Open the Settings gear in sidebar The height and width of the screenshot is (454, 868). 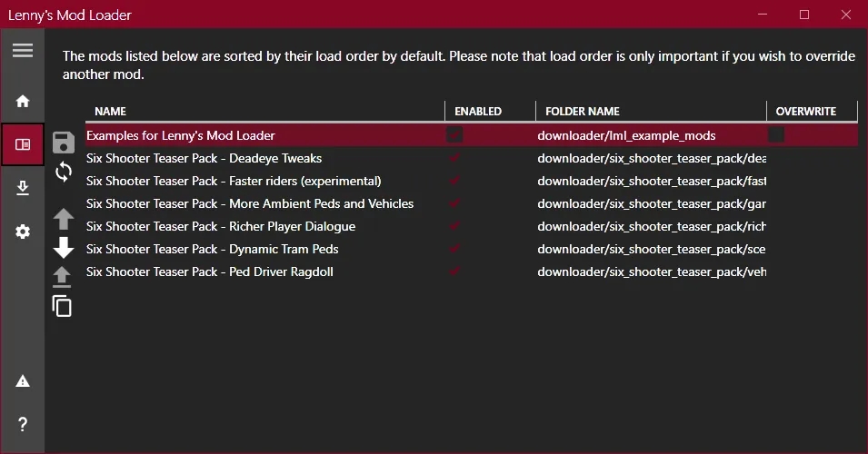tap(23, 232)
